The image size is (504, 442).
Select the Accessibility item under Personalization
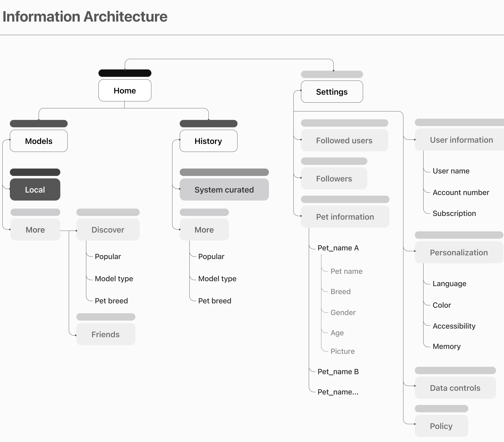[454, 326]
